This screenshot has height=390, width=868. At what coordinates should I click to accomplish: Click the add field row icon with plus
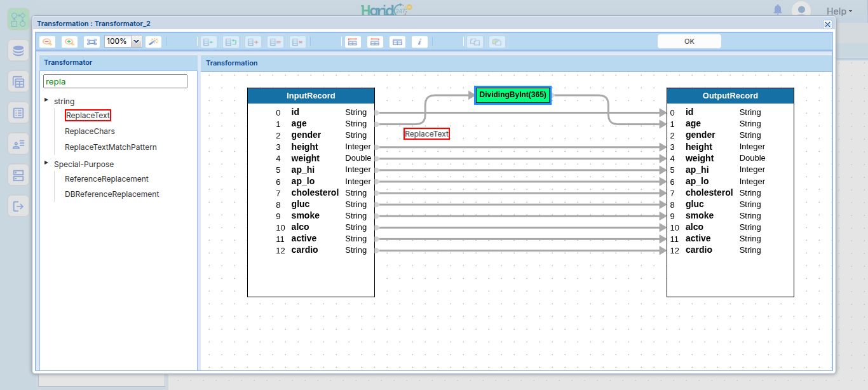(253, 42)
